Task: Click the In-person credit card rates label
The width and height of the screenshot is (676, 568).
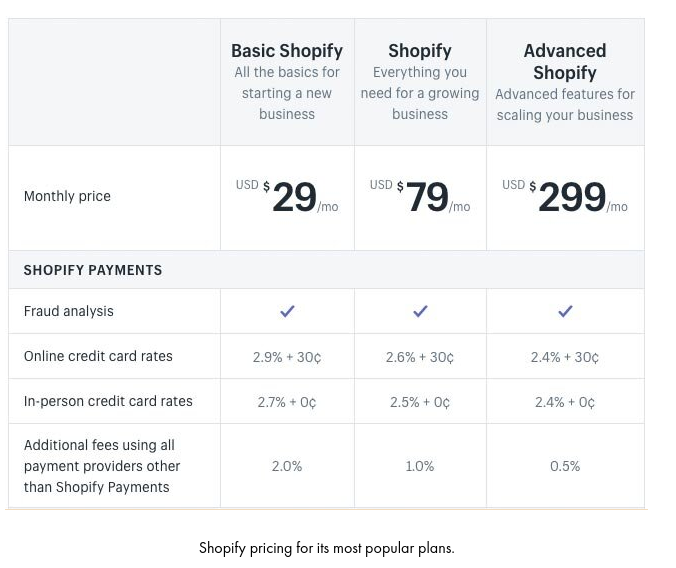Action: pos(108,401)
